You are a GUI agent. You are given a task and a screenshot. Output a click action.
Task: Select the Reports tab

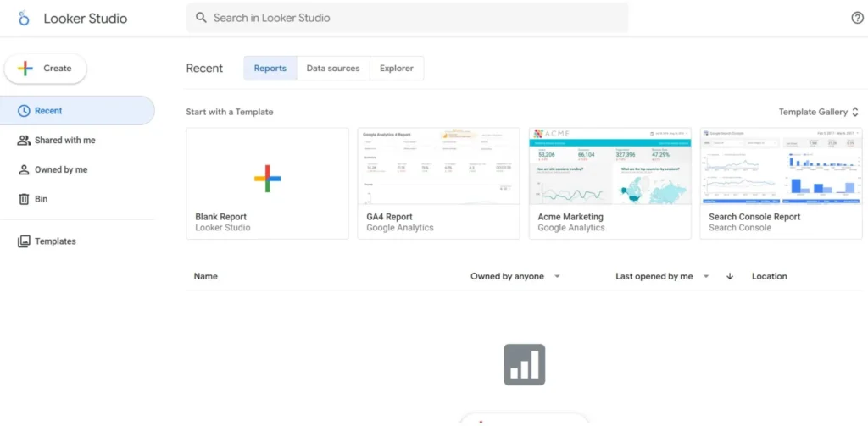click(270, 69)
